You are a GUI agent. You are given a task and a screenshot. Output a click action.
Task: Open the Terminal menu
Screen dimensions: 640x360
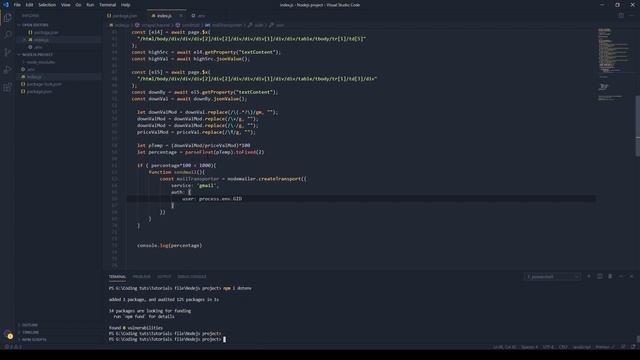coord(107,5)
